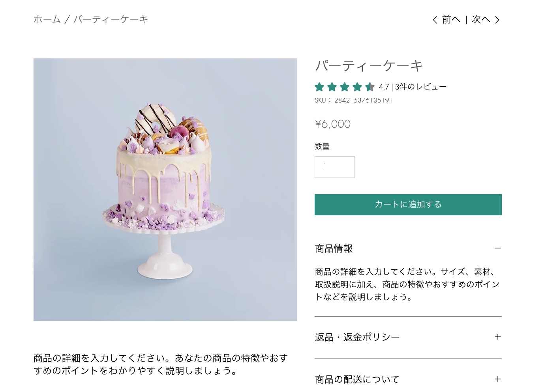Viewport: 544px width, 392px height.
Task: Select the first star in the rating row
Action: pyautogui.click(x=319, y=87)
